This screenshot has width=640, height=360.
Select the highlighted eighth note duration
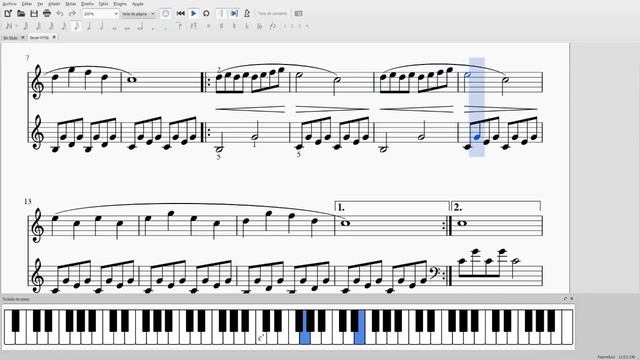point(76,26)
